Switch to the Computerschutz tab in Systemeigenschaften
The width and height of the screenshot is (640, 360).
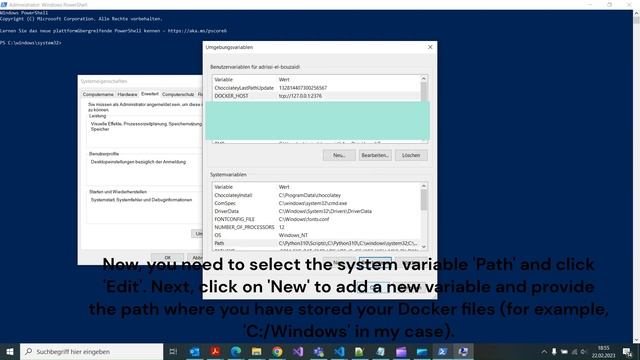pyautogui.click(x=178, y=94)
